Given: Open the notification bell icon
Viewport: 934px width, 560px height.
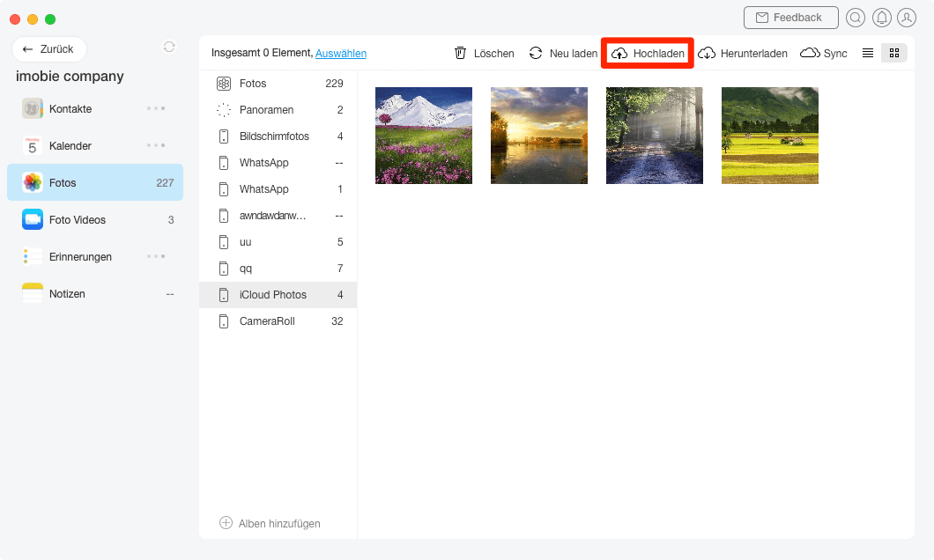Looking at the screenshot, I should pyautogui.click(x=881, y=18).
